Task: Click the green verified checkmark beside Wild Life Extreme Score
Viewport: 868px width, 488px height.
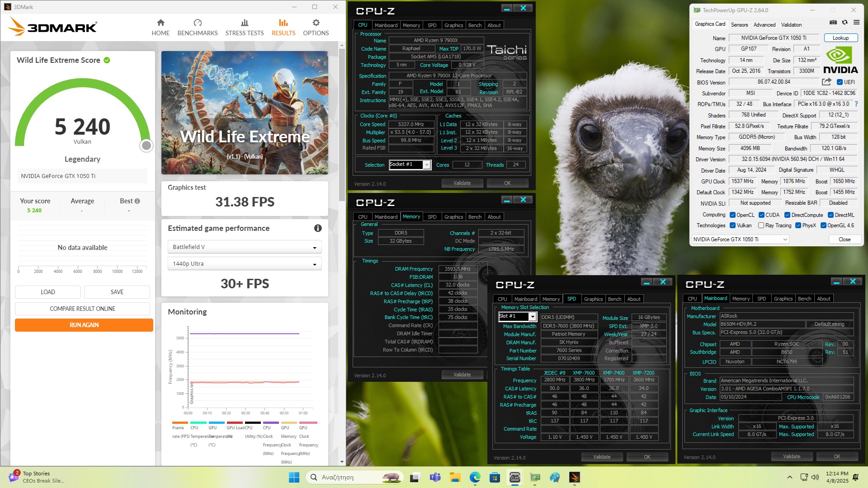Action: tap(107, 60)
